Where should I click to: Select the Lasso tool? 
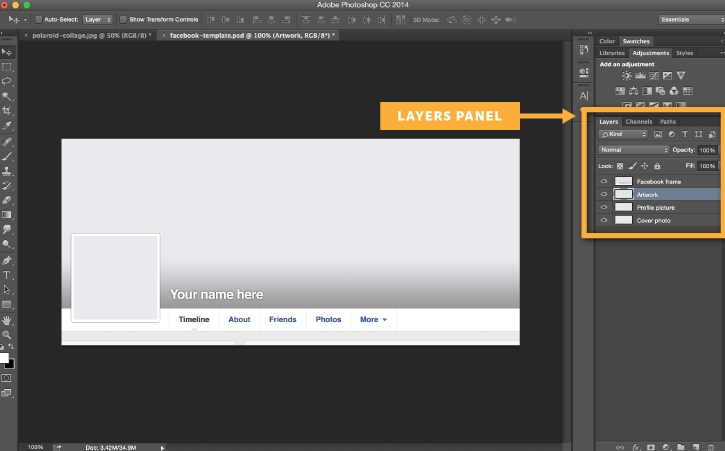pyautogui.click(x=7, y=81)
